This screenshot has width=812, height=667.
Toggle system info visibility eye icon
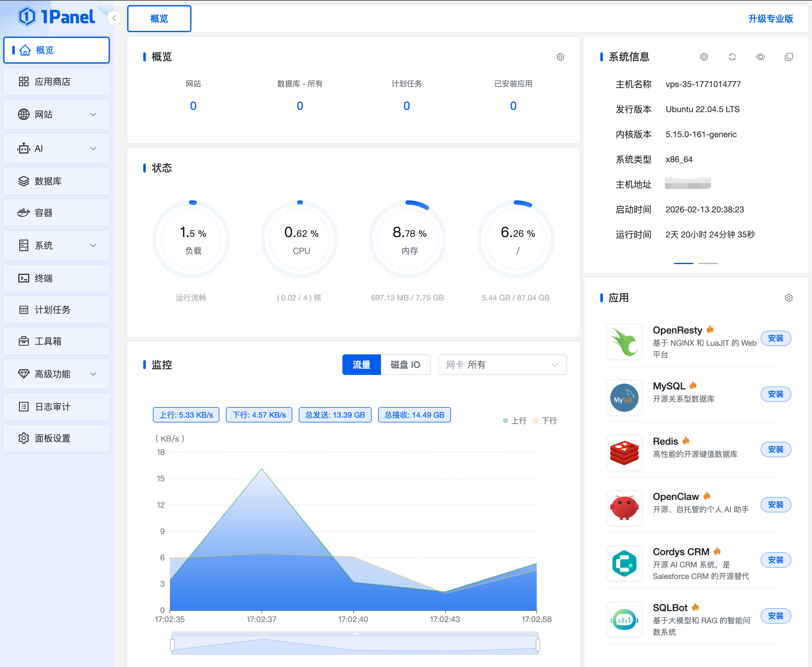click(760, 57)
